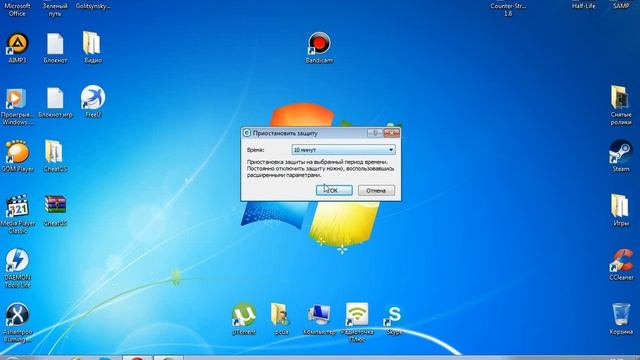Click the ESET icon in dialog title bar
This screenshot has width=640, height=360.
(x=247, y=133)
